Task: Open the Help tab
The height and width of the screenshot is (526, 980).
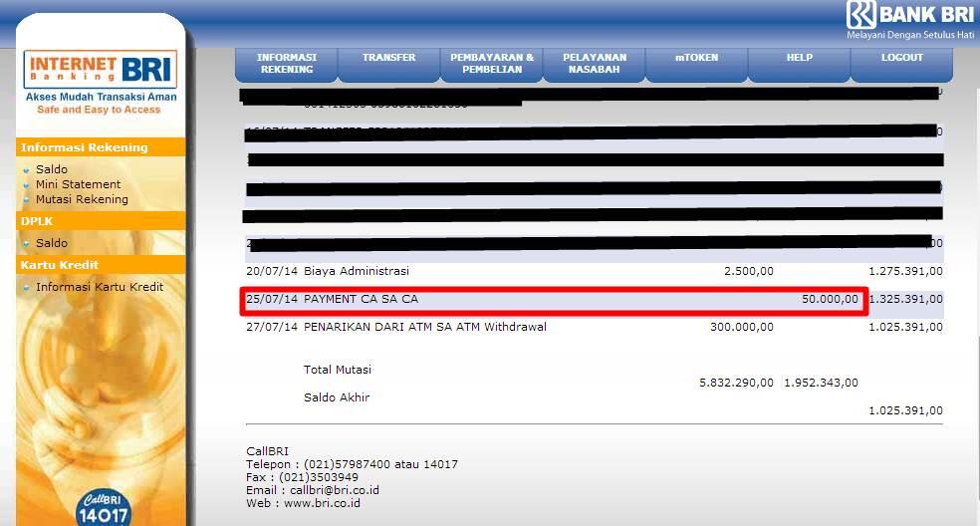Action: 800,63
